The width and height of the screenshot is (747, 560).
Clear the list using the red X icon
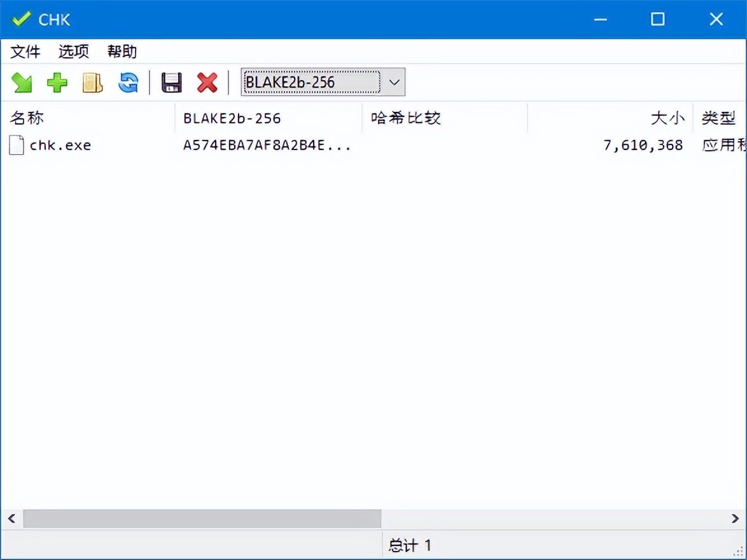coord(207,82)
